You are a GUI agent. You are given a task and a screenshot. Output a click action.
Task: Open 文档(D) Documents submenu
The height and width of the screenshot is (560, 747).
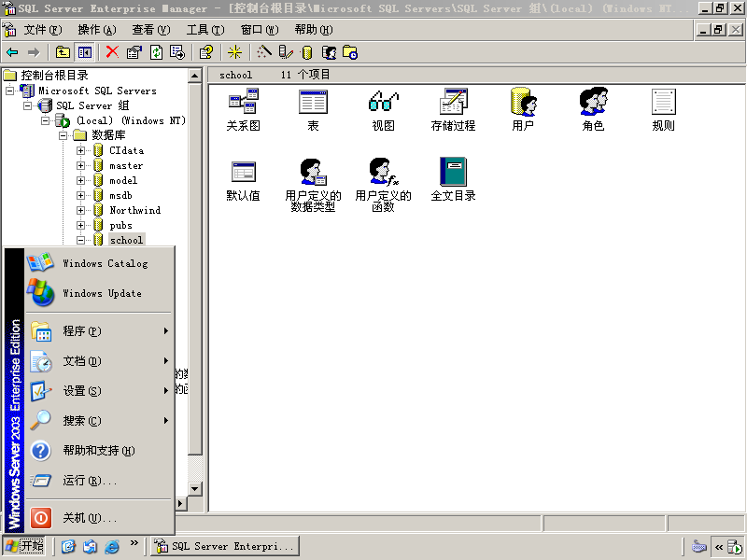click(x=100, y=361)
